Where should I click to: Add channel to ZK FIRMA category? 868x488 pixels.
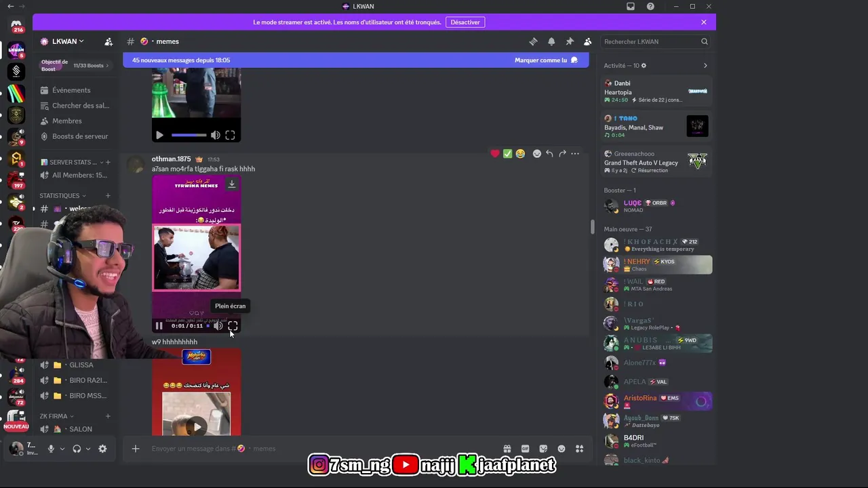pos(108,416)
